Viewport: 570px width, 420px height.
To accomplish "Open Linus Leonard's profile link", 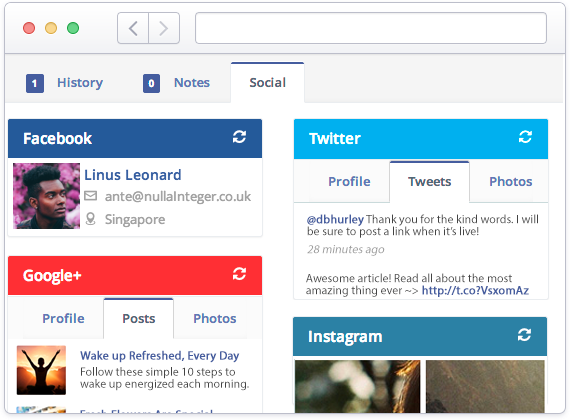I will click(133, 175).
